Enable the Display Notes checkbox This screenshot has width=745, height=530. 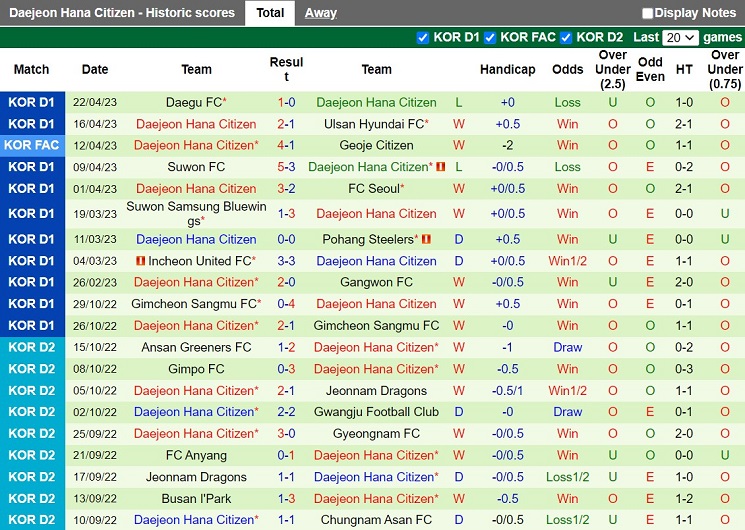coord(647,13)
